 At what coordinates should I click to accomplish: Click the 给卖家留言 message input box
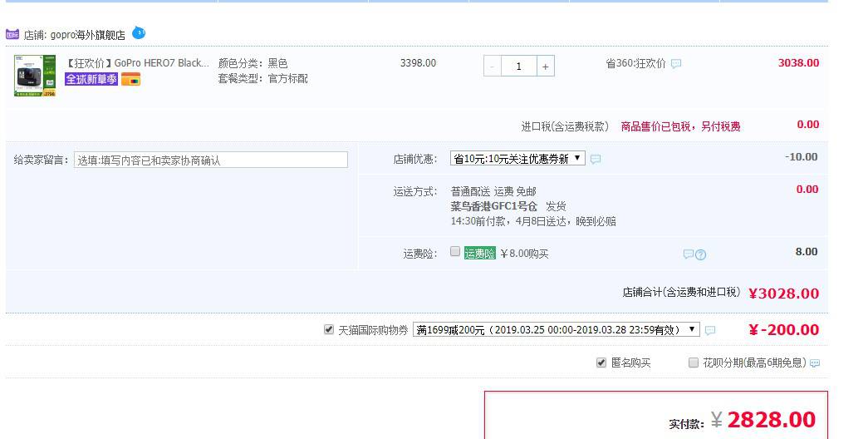point(211,160)
